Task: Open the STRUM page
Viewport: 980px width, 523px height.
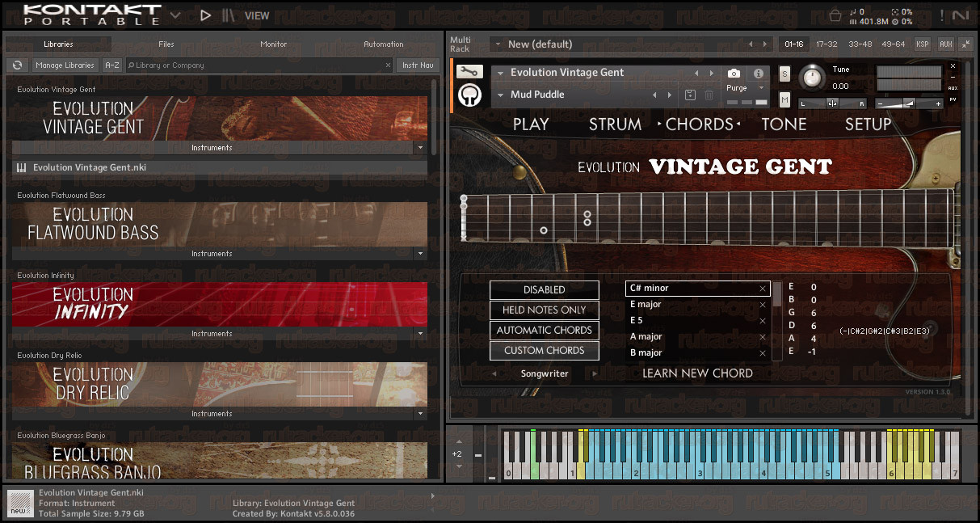Action: click(x=615, y=124)
